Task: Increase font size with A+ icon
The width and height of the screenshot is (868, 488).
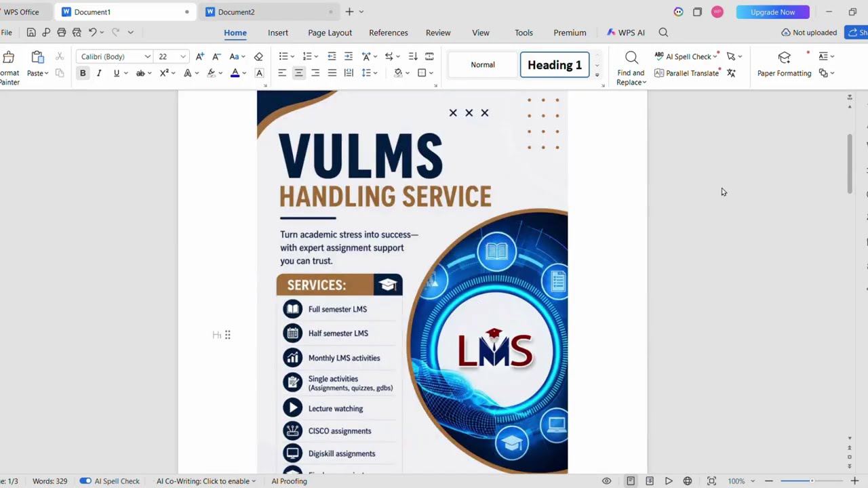Action: pos(200,56)
